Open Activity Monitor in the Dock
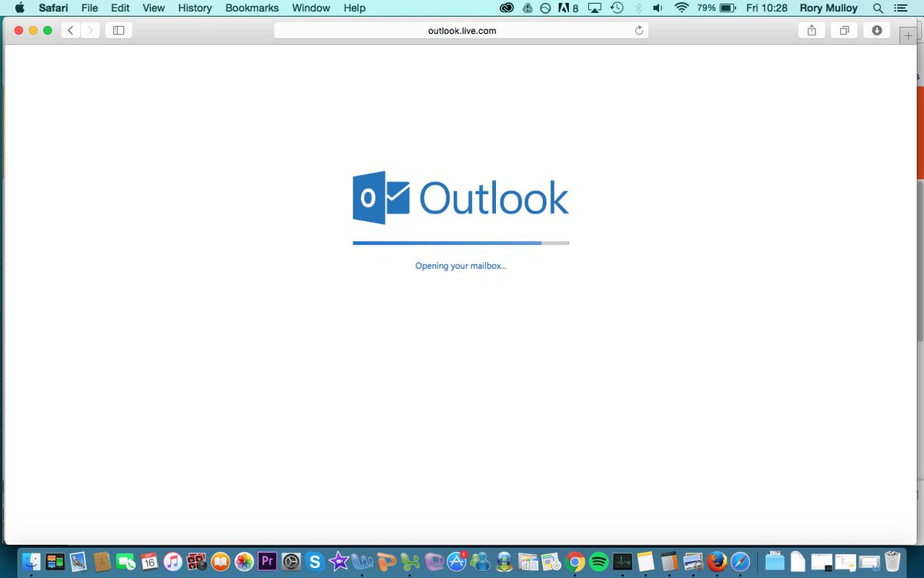The height and width of the screenshot is (578, 924). 622,561
